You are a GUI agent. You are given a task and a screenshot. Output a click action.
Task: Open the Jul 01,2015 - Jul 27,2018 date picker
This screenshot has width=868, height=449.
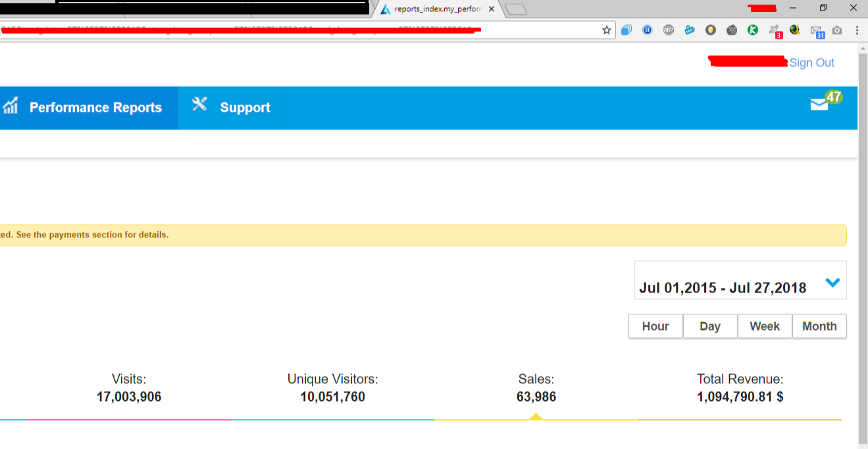tap(723, 288)
